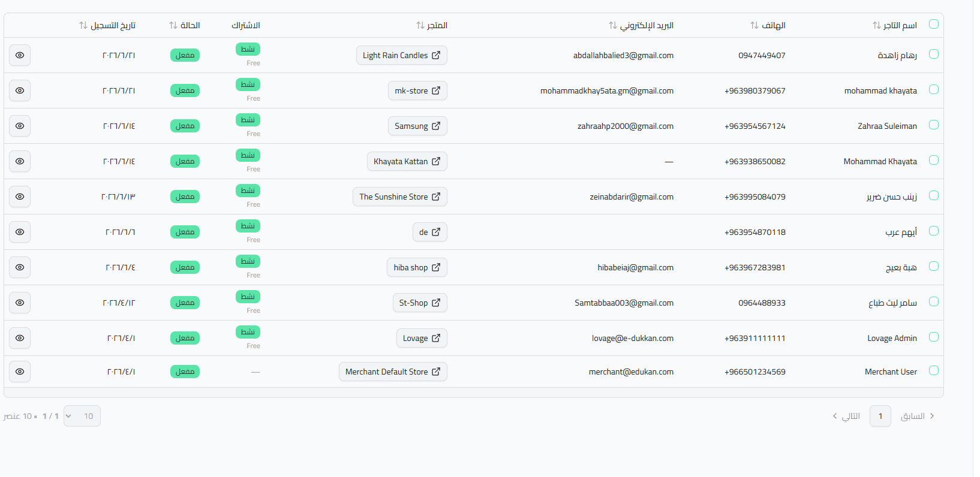This screenshot has width=980, height=477.
Task: Click email zahraahp2000@gmail.com
Action: pyautogui.click(x=626, y=126)
